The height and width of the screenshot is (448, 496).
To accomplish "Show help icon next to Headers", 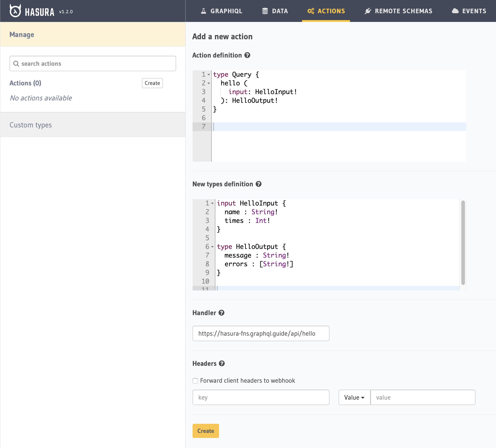I will pos(222,363).
